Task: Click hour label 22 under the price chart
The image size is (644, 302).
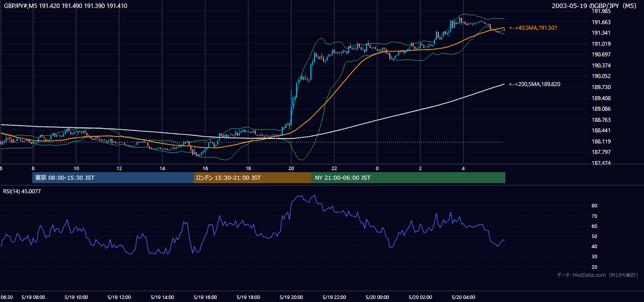Action: 334,168
